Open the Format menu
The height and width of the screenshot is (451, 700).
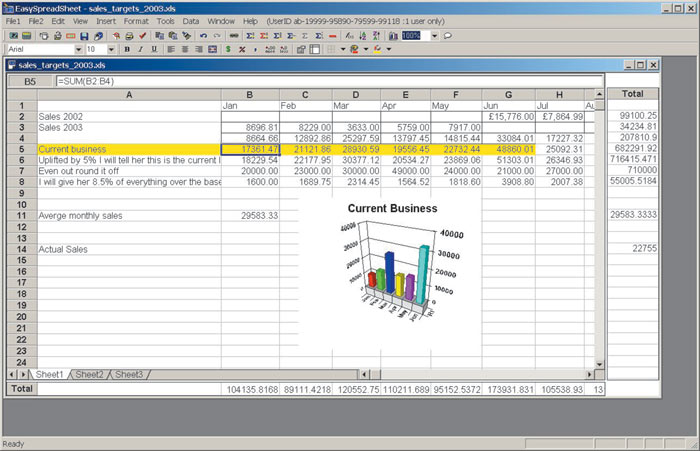[136, 21]
